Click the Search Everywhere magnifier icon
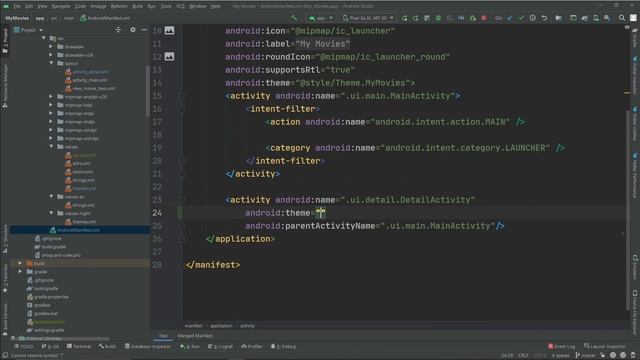This screenshot has width=640, height=360. 622,18
